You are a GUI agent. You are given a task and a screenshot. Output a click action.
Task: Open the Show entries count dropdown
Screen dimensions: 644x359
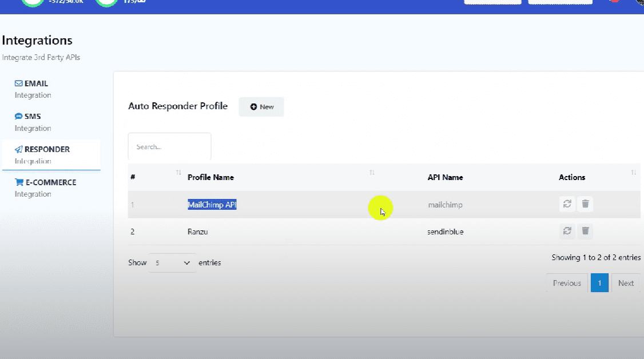point(172,263)
